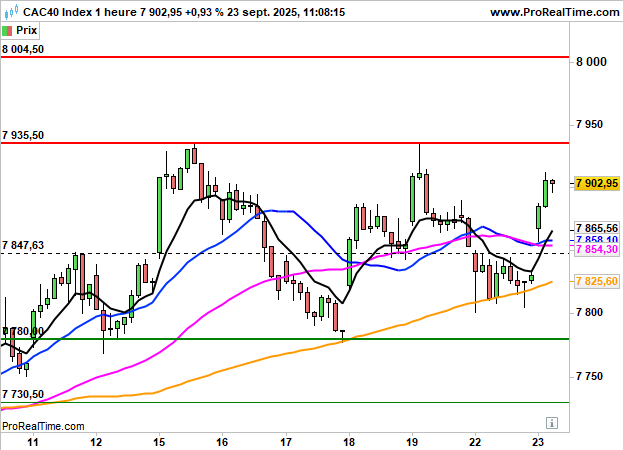Viewport: 623px width, 450px height.
Task: Click date 15 on the time axis
Action: [159, 442]
